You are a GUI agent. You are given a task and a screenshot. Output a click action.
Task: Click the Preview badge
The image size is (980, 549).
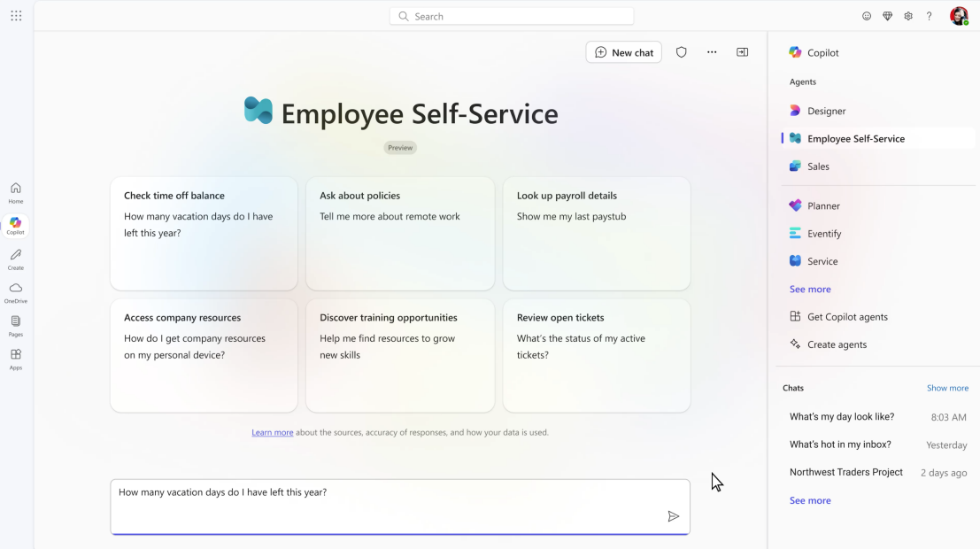pos(400,148)
